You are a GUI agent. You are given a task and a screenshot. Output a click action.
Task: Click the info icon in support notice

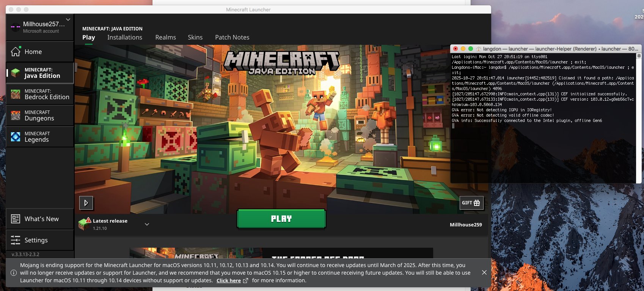click(x=14, y=273)
